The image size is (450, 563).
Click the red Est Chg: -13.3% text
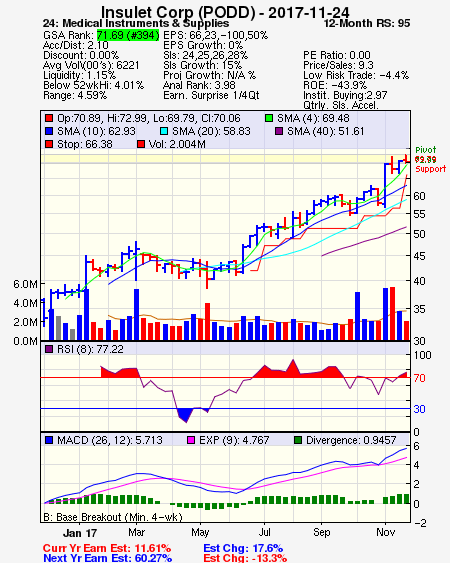(x=245, y=558)
